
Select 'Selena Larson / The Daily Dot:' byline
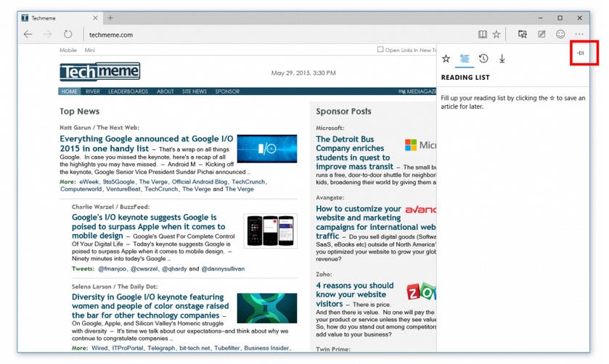(115, 286)
